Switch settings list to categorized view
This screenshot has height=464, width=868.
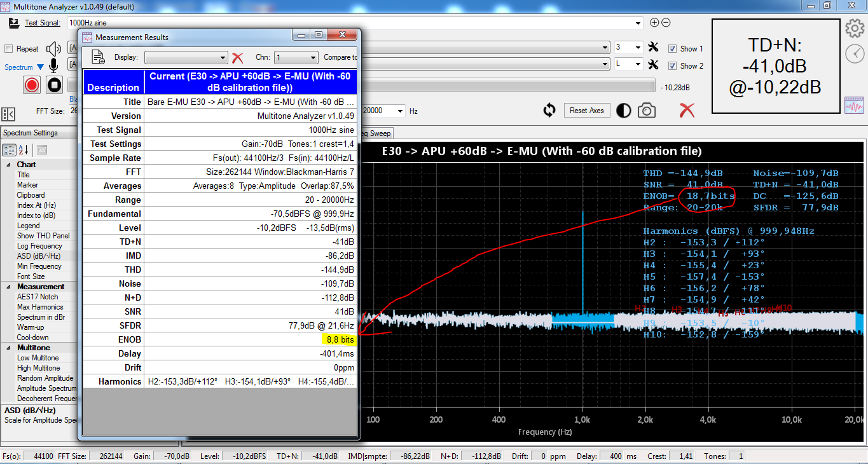tap(10, 150)
